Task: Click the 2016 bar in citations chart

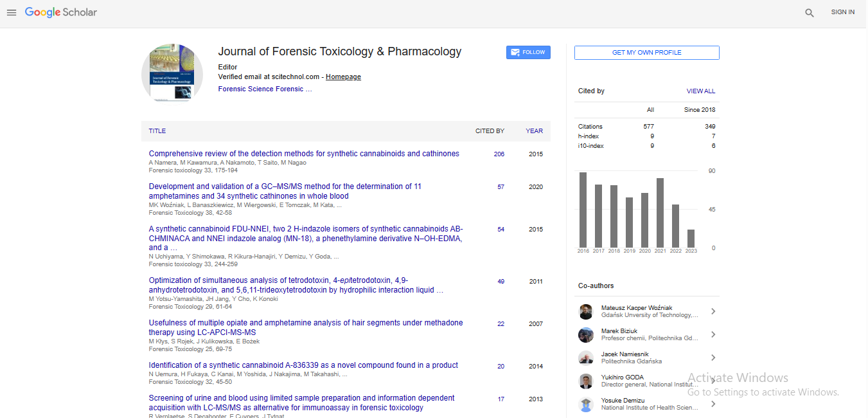Action: (583, 210)
